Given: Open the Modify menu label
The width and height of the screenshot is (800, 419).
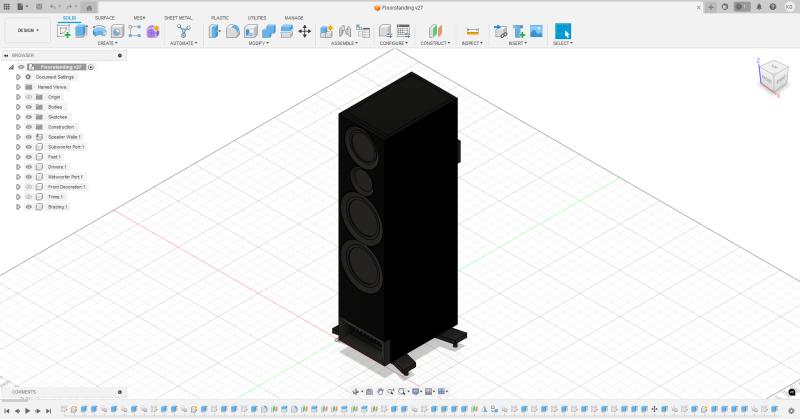Looking at the screenshot, I should [x=258, y=43].
